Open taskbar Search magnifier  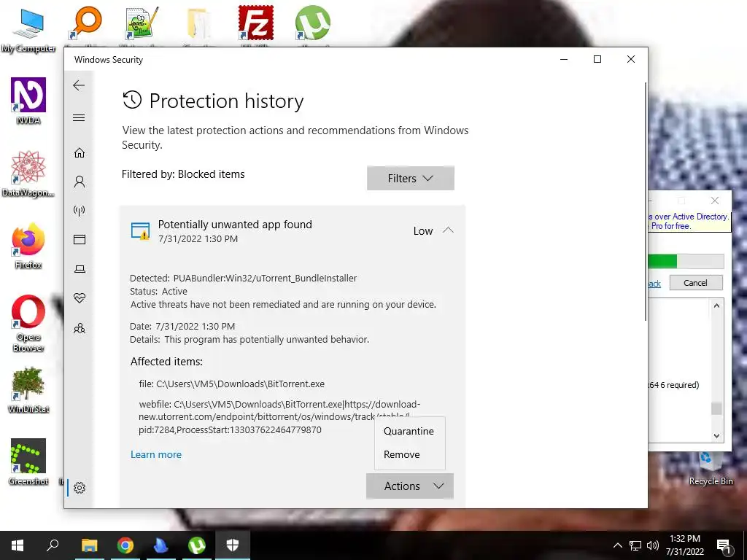53,545
